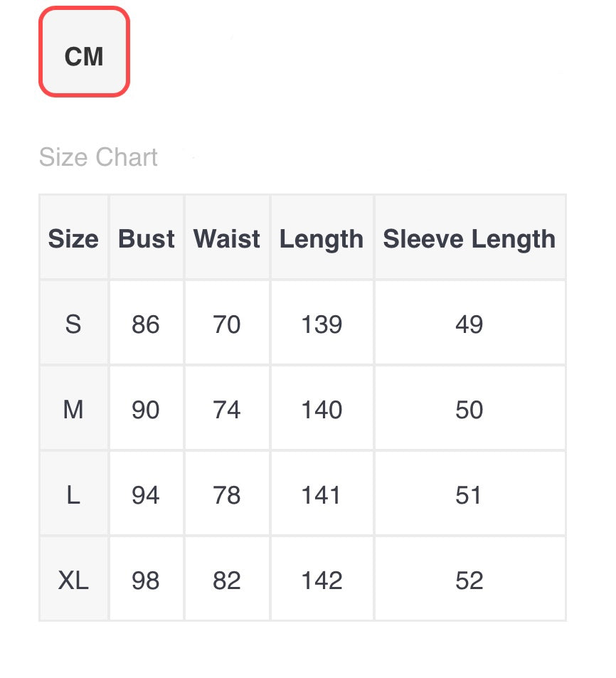Click the bust value 86 cell
The height and width of the screenshot is (678, 616).
(146, 324)
